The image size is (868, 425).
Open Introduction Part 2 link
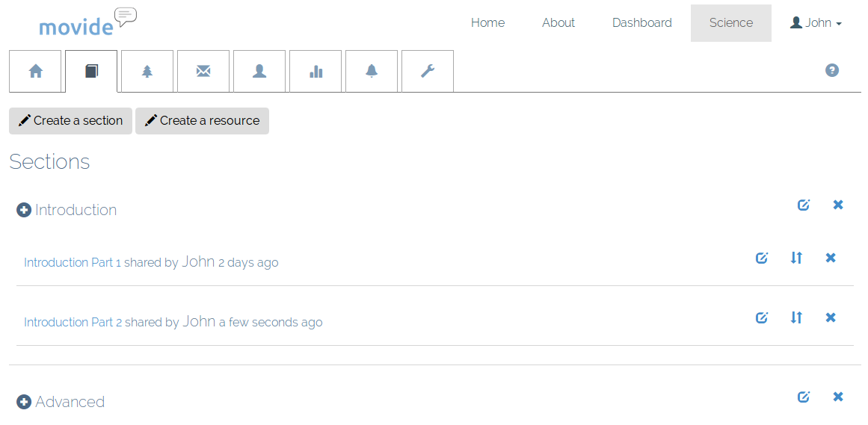coord(73,322)
